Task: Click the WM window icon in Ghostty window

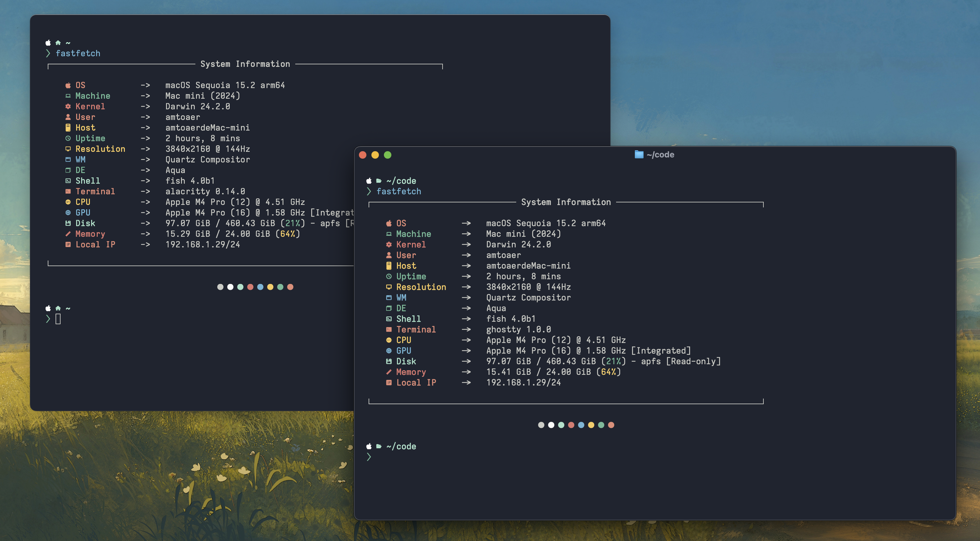Action: click(389, 298)
